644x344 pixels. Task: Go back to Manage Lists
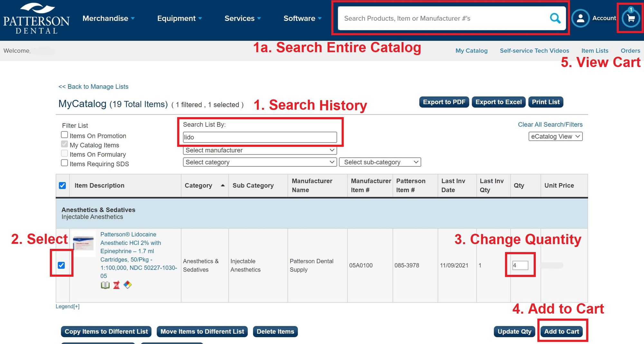93,87
